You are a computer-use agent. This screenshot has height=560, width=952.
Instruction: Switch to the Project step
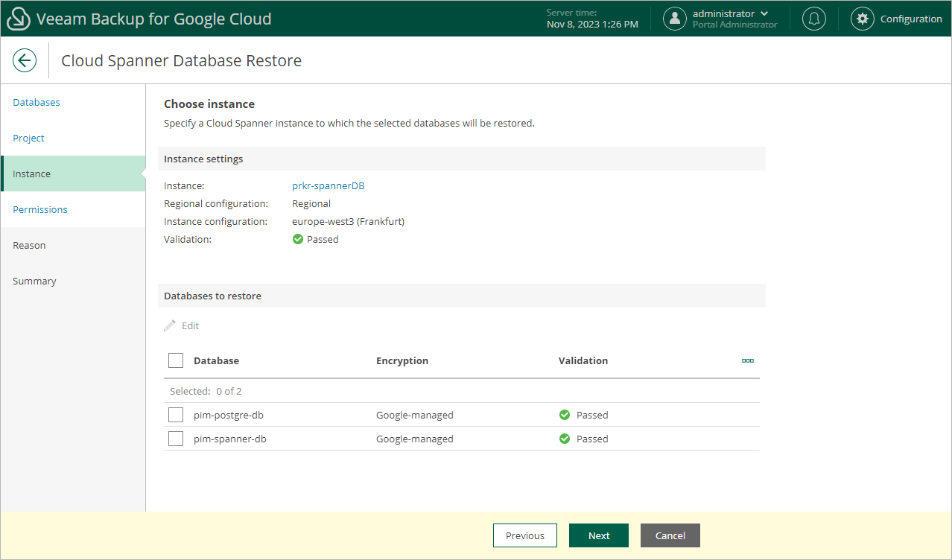28,138
